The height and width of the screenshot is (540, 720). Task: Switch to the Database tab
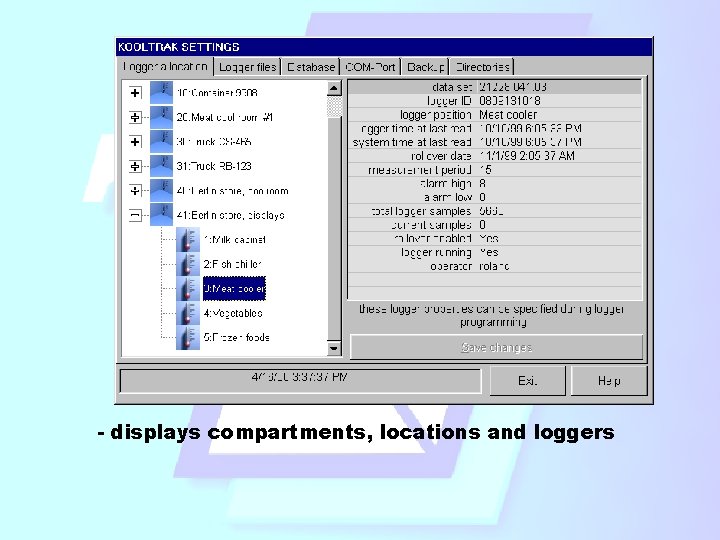[311, 67]
